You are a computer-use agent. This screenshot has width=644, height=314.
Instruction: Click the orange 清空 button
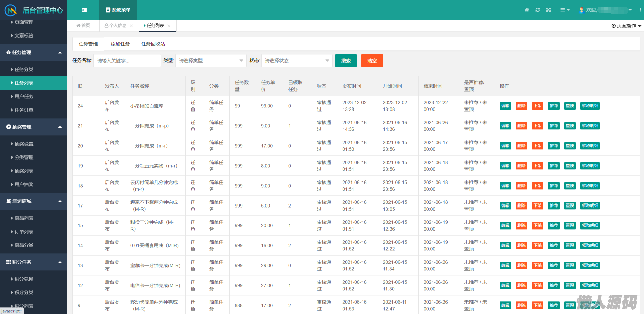(372, 61)
